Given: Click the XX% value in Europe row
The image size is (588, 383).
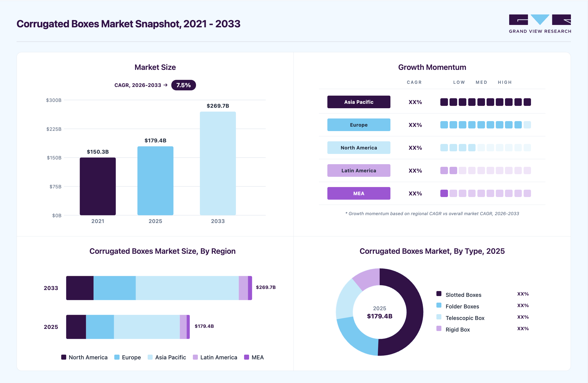Looking at the screenshot, I should (x=415, y=125).
